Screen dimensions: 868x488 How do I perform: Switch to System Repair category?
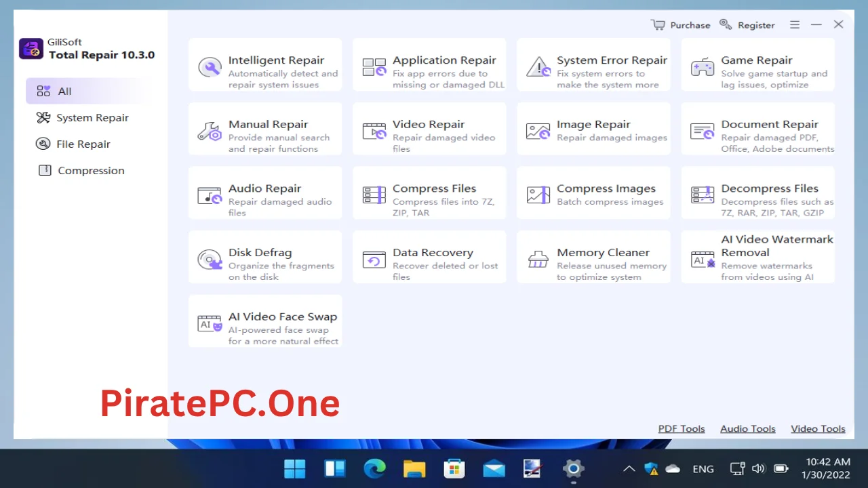(84, 117)
